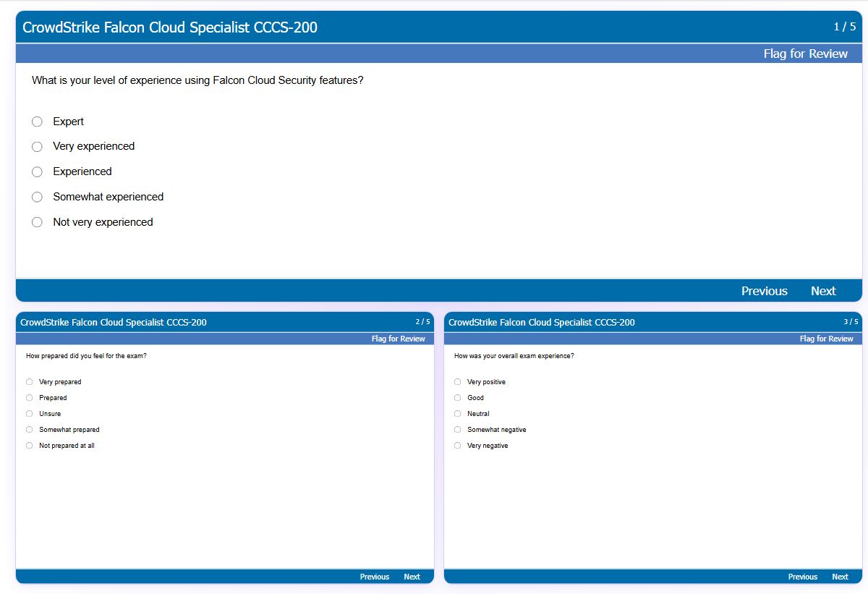Choose the Very experienced option

37,147
